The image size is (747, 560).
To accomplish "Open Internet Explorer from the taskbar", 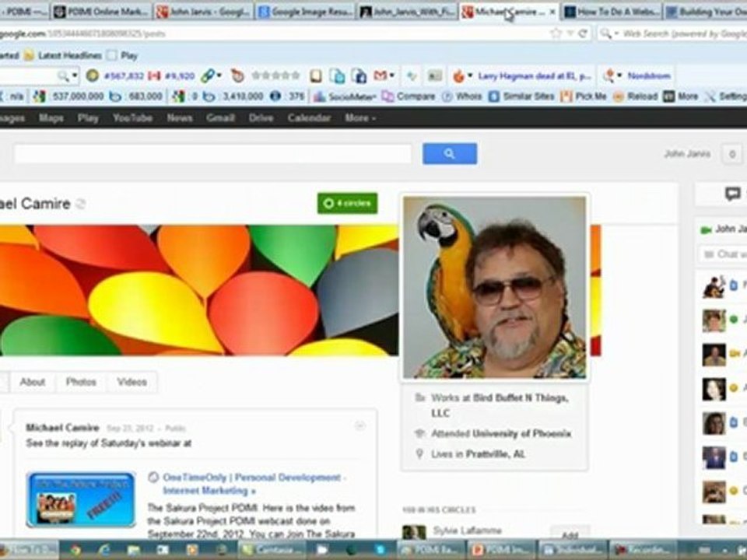I will pyautogui.click(x=103, y=550).
